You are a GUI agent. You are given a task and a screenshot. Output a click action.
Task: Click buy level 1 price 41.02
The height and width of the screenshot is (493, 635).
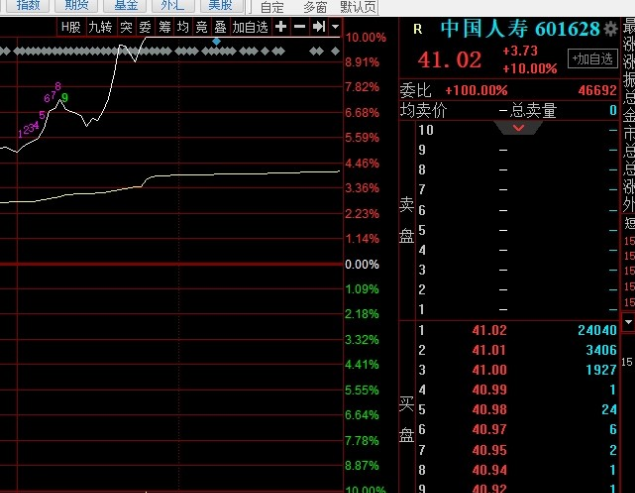click(x=489, y=330)
